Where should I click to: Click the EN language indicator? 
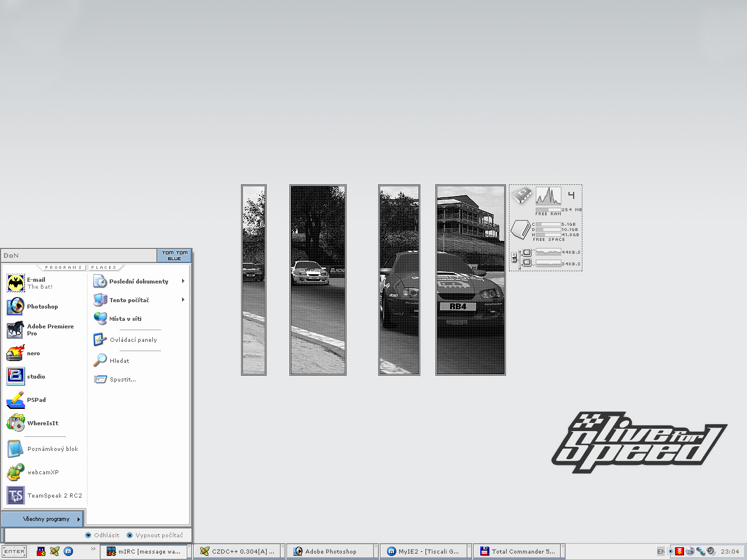point(661,551)
